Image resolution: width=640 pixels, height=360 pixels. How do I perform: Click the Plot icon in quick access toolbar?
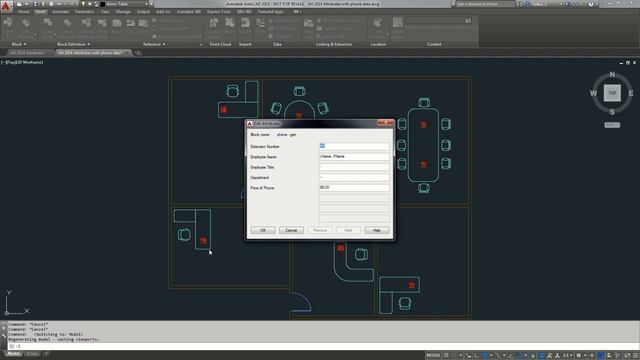51,4
